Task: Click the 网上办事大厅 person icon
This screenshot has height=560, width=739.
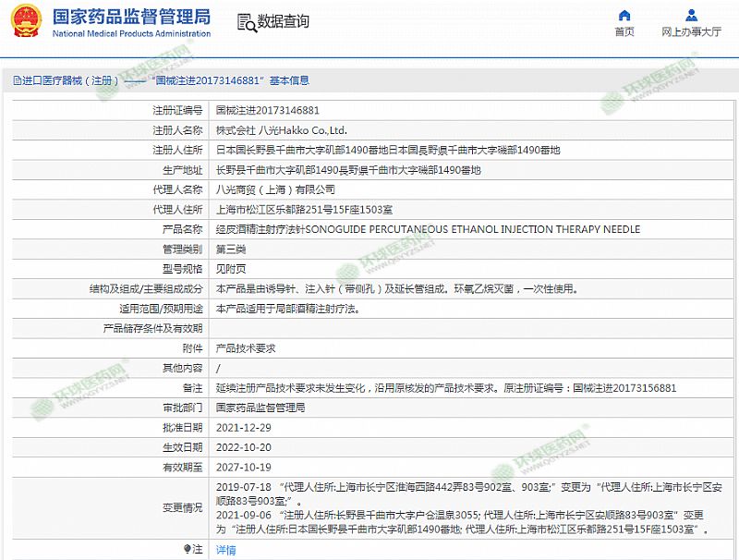Action: [x=691, y=16]
